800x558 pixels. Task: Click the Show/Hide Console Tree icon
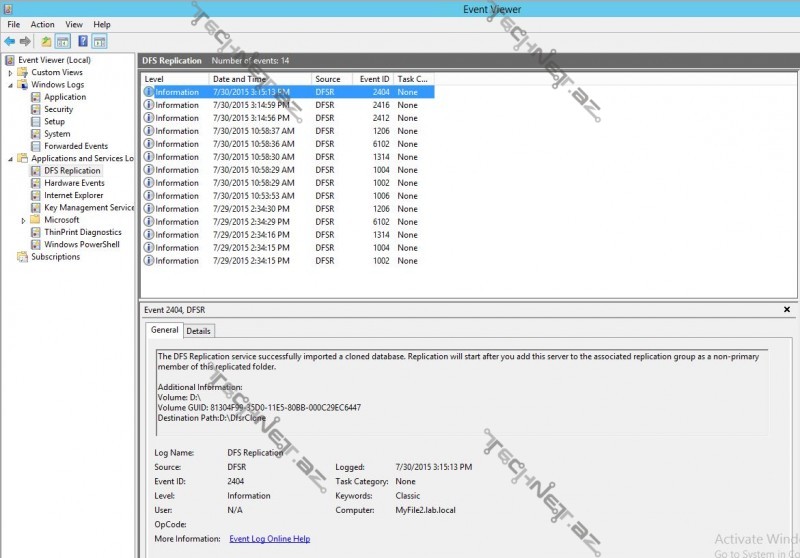pos(62,41)
